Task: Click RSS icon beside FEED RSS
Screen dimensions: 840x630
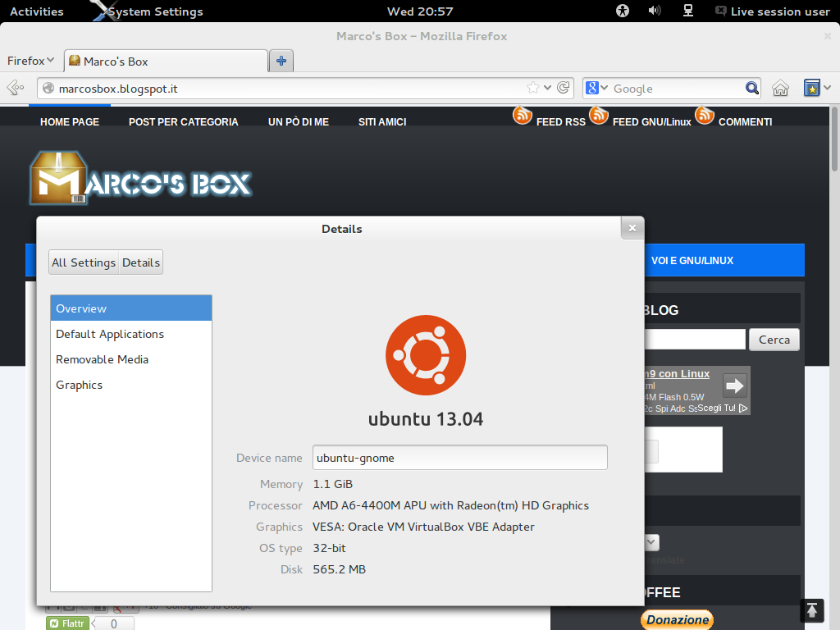Action: 523,115
